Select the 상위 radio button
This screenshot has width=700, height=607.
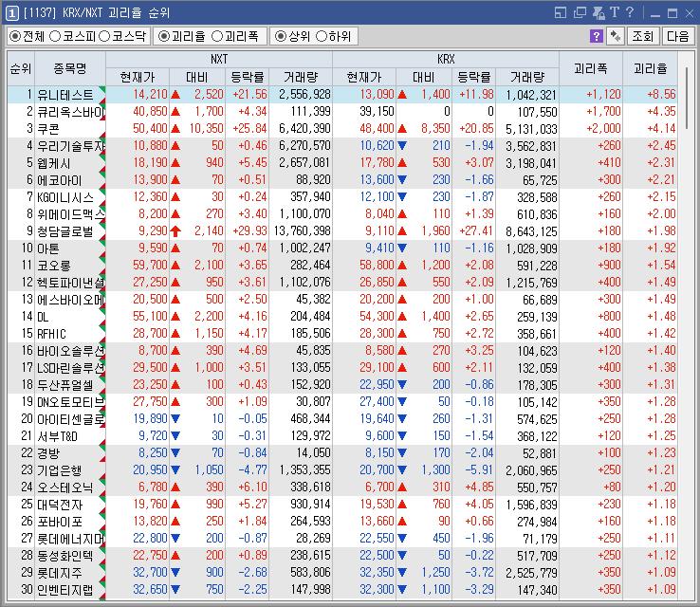pos(281,36)
